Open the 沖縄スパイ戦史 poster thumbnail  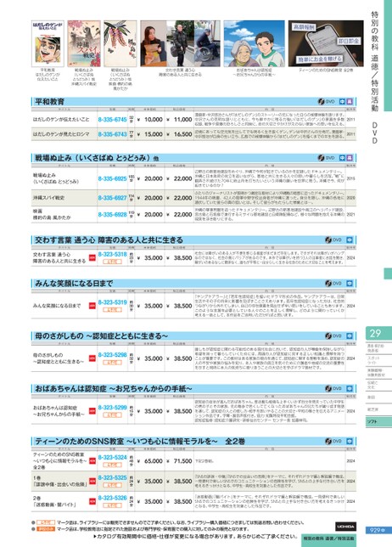click(x=84, y=43)
